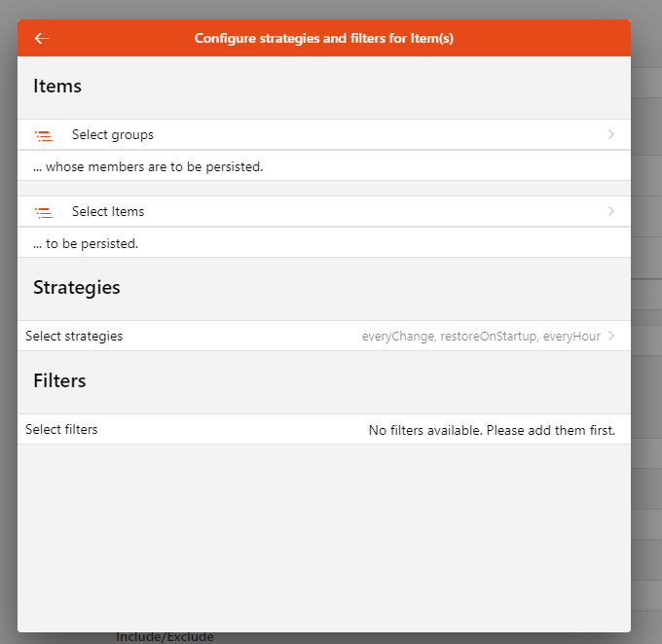The height and width of the screenshot is (644, 662).
Task: Open the Select groups chevron arrow
Action: (611, 134)
